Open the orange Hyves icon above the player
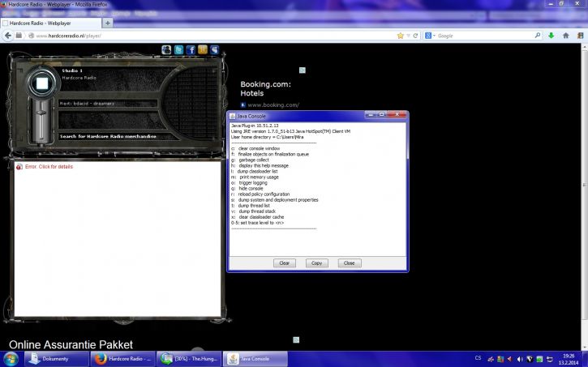This screenshot has height=367, width=588. click(203, 49)
